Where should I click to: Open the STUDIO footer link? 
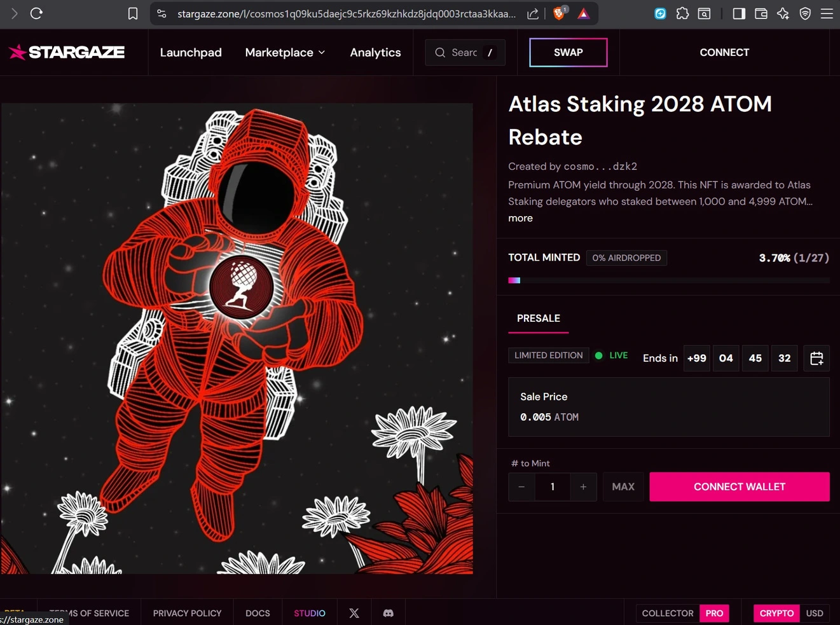click(310, 613)
